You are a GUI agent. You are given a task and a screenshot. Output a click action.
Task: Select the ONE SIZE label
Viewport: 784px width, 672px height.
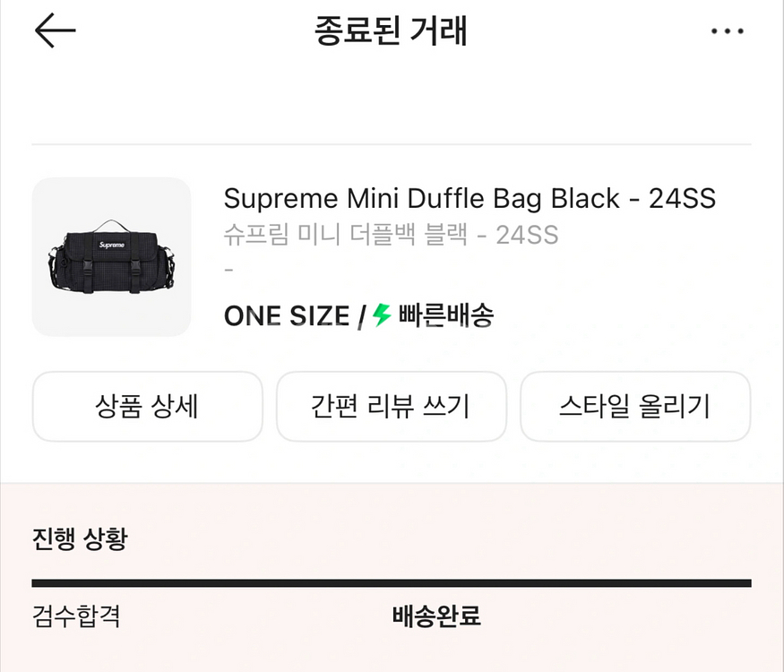286,316
